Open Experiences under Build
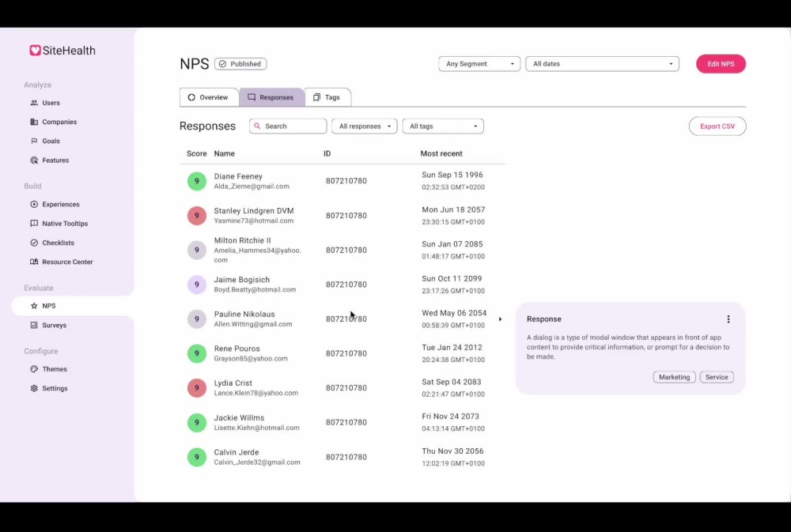Viewport: 791px width, 532px height. [x=55, y=204]
